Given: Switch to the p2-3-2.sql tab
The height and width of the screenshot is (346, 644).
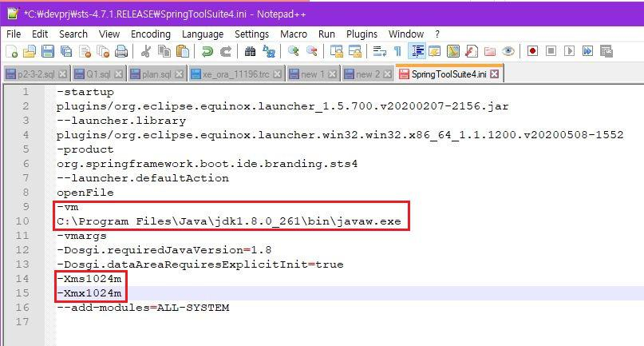Looking at the screenshot, I should pos(35,74).
